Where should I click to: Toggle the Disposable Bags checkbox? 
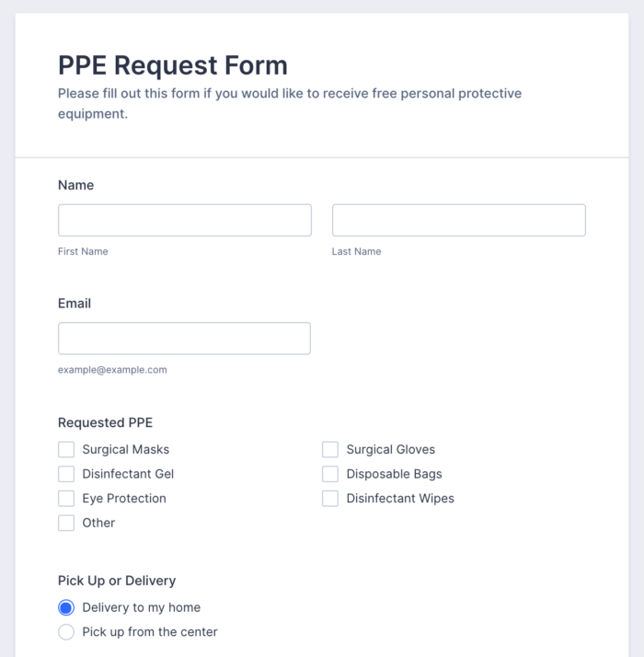tap(330, 474)
